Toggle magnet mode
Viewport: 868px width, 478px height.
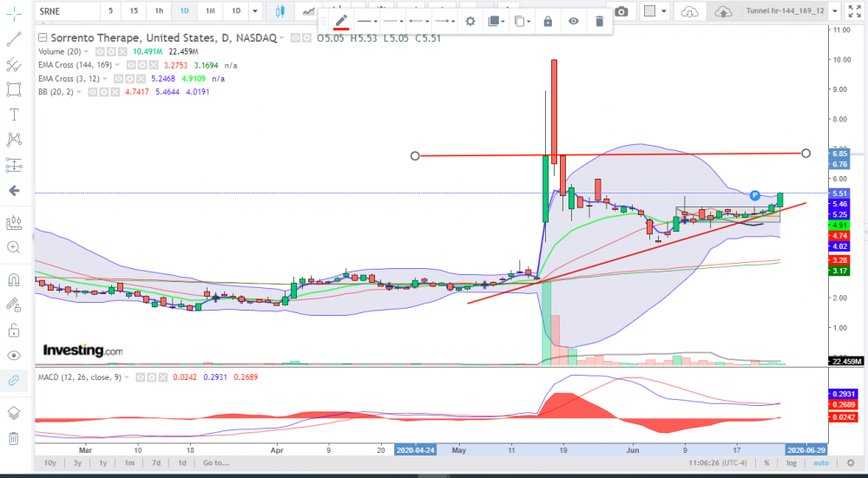(x=14, y=279)
